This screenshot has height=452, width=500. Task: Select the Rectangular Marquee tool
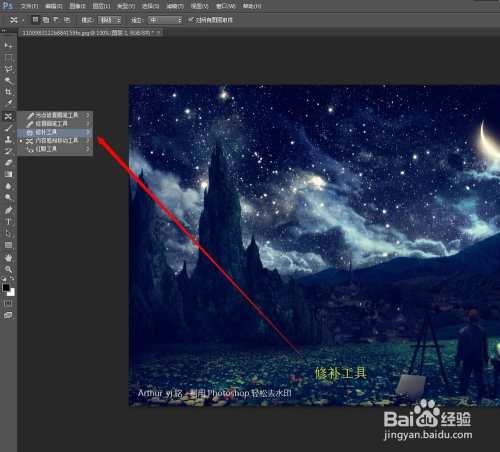(8, 57)
